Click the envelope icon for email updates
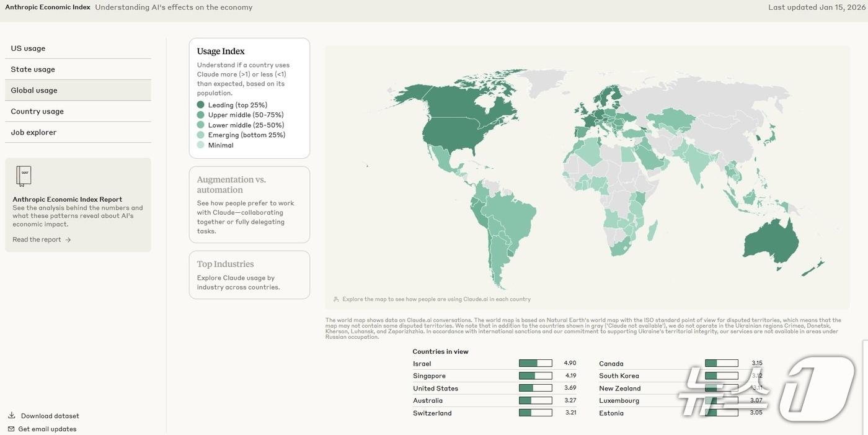 click(11, 429)
